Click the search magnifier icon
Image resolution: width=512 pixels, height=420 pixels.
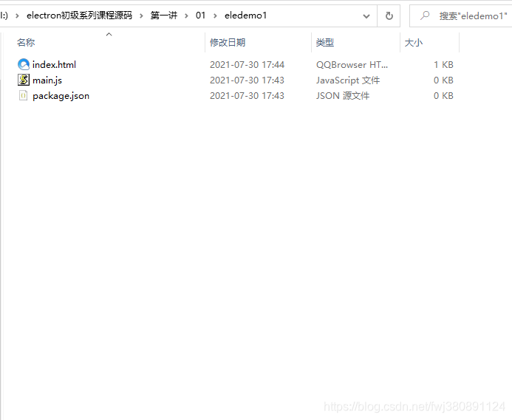coord(425,16)
